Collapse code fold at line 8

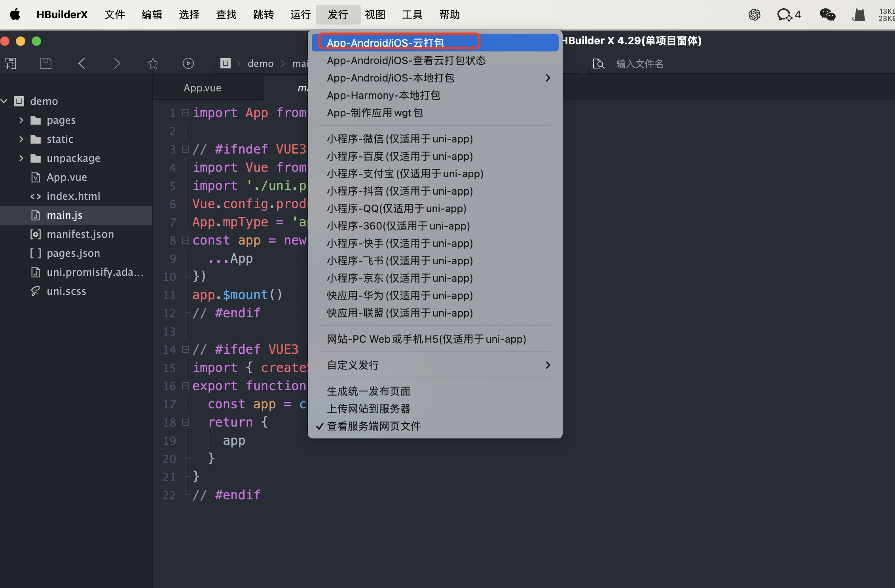[x=185, y=240]
